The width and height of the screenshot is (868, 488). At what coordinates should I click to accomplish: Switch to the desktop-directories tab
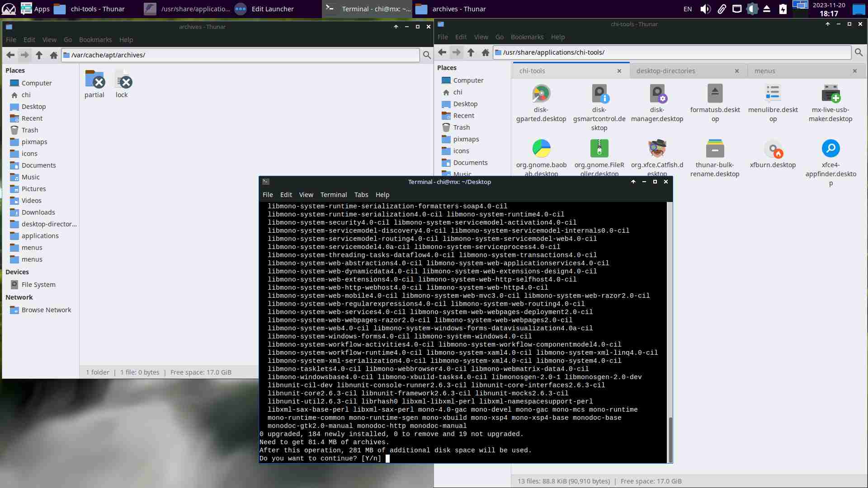coord(665,71)
